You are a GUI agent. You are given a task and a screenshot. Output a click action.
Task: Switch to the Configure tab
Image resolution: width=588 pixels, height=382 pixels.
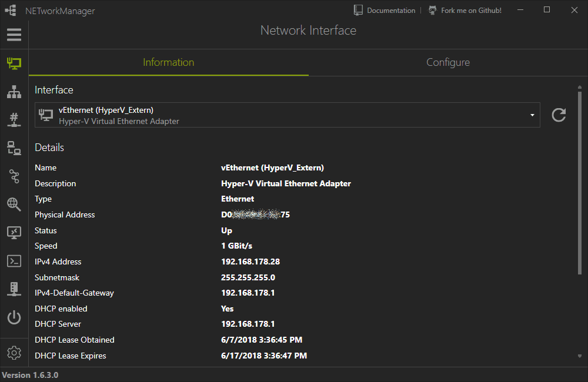448,62
